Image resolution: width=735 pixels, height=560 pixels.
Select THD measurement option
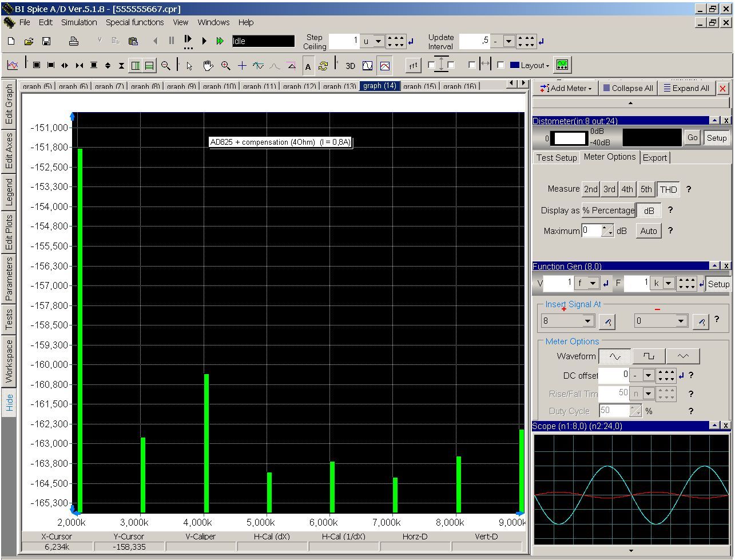(668, 189)
